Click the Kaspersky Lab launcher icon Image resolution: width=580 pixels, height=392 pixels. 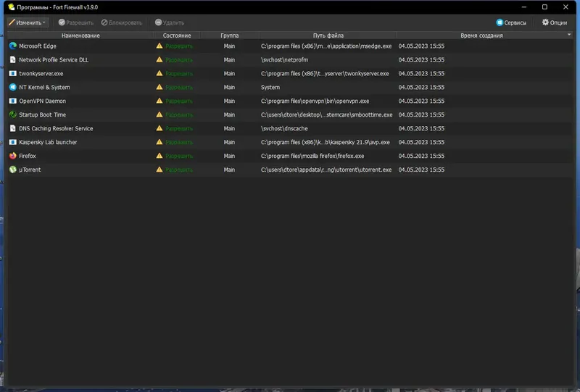click(13, 142)
